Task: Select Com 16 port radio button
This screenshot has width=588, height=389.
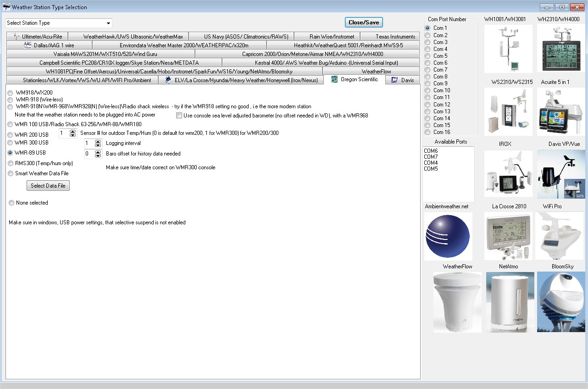Action: click(x=428, y=132)
